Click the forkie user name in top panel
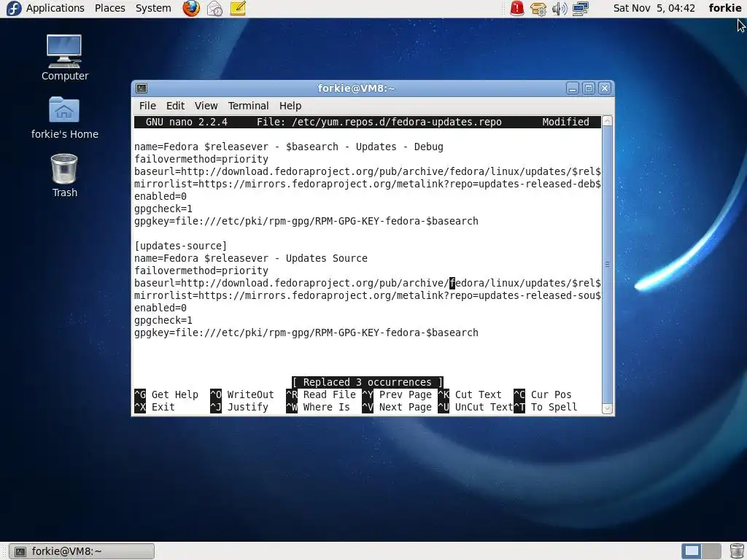Image resolution: width=747 pixels, height=560 pixels. (x=724, y=8)
